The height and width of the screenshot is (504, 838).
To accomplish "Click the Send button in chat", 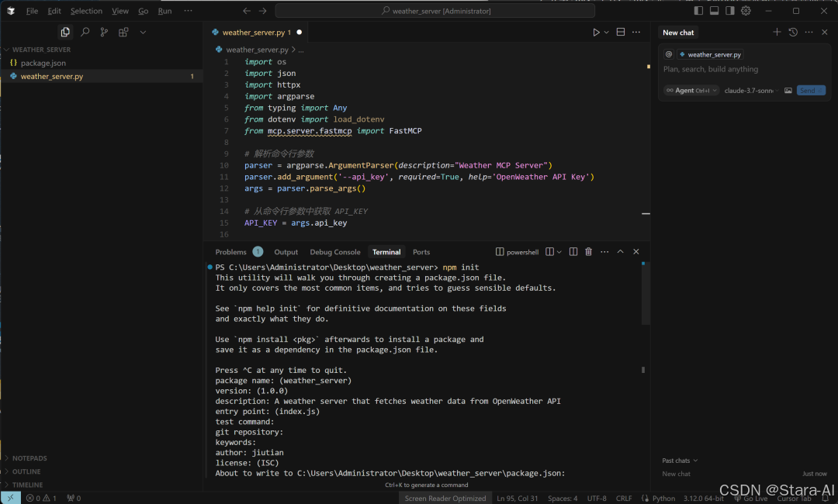I will click(x=811, y=91).
